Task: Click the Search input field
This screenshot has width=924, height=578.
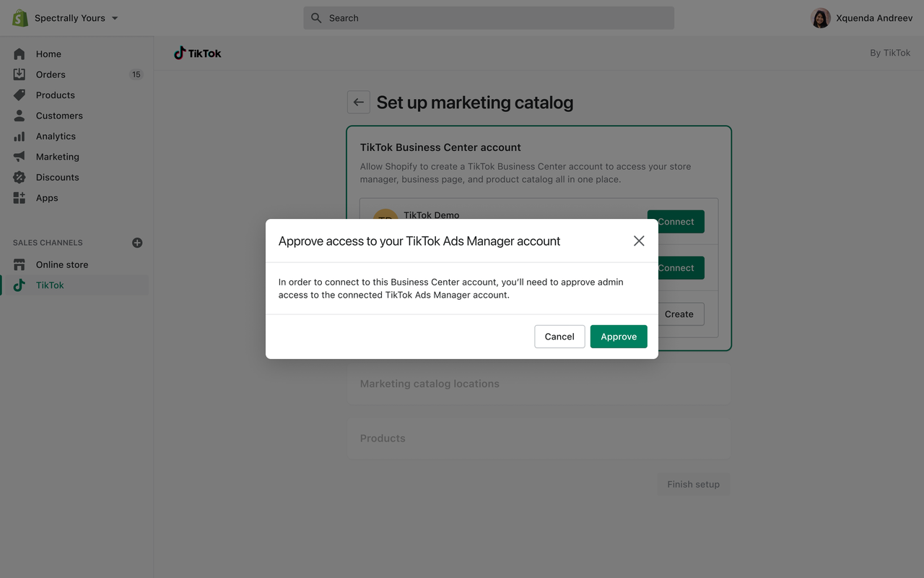Action: tap(489, 18)
